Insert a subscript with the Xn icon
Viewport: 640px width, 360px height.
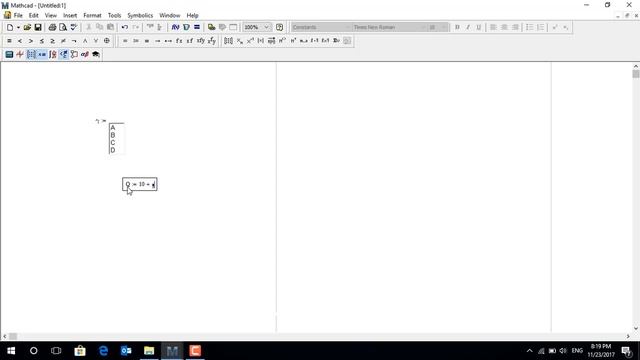click(240, 41)
